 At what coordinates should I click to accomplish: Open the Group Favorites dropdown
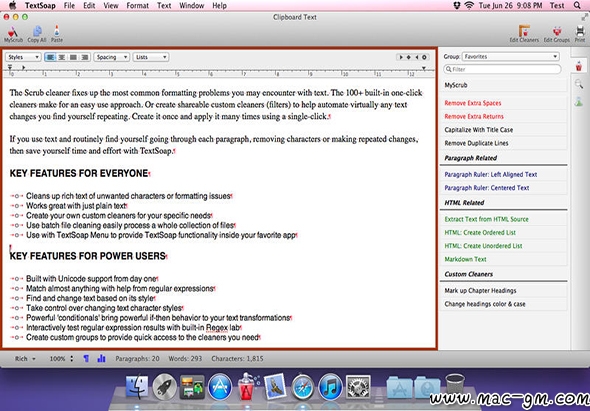tap(511, 56)
